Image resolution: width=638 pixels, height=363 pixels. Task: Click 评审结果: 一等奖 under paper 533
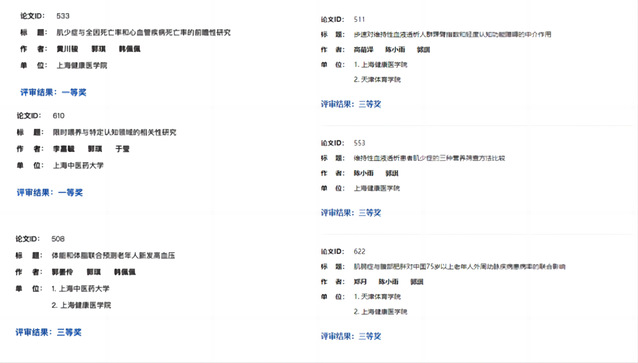(53, 92)
